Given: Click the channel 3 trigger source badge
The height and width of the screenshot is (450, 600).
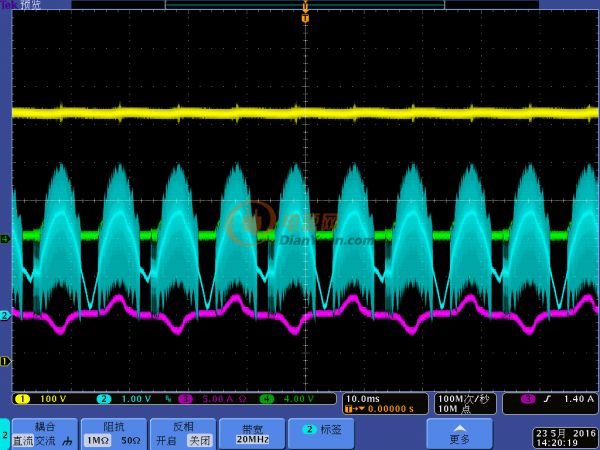Looking at the screenshot, I should coord(528,399).
